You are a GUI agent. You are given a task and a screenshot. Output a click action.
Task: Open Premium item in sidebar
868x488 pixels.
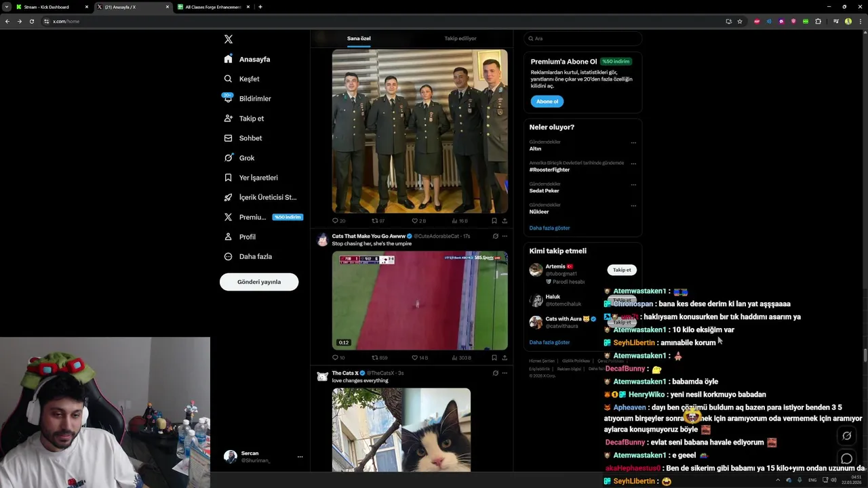click(x=262, y=217)
